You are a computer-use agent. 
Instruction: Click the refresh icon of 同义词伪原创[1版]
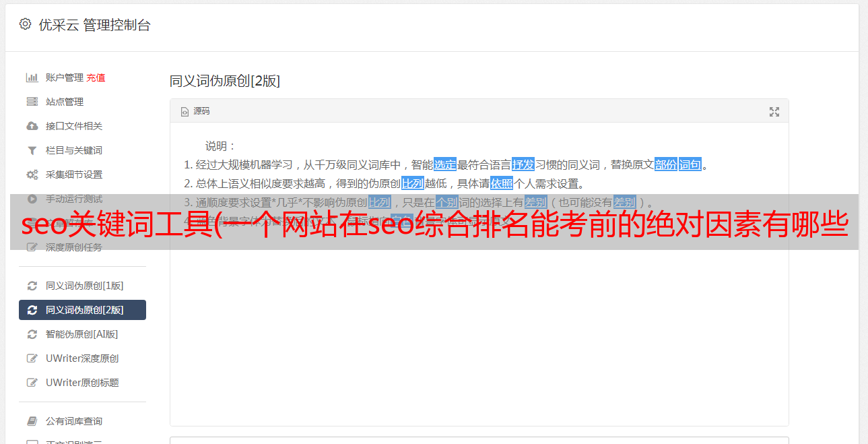[x=32, y=286]
